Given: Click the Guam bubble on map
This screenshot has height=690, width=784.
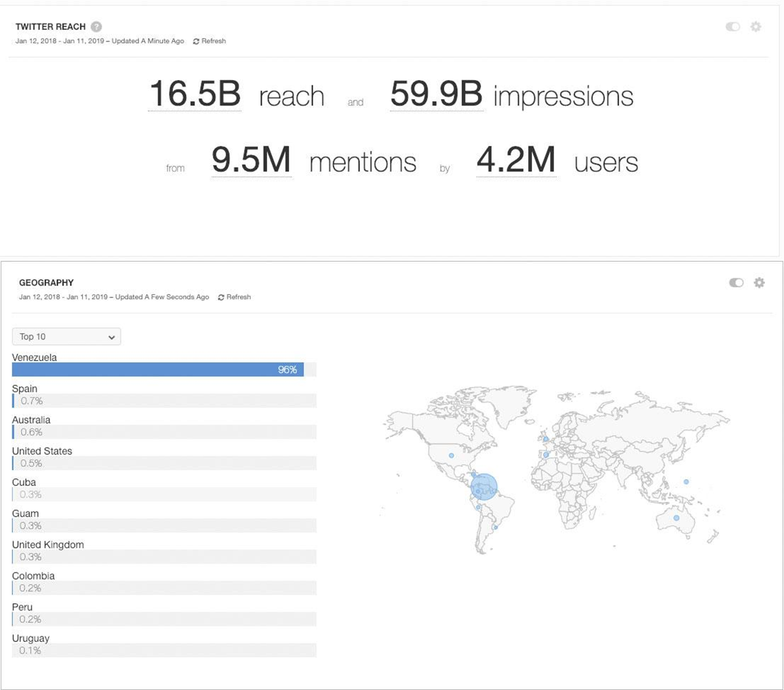Looking at the screenshot, I should (x=686, y=482).
